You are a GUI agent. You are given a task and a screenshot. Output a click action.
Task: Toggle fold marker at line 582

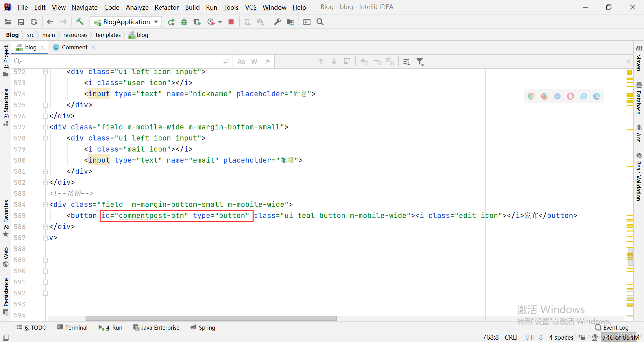tap(45, 182)
